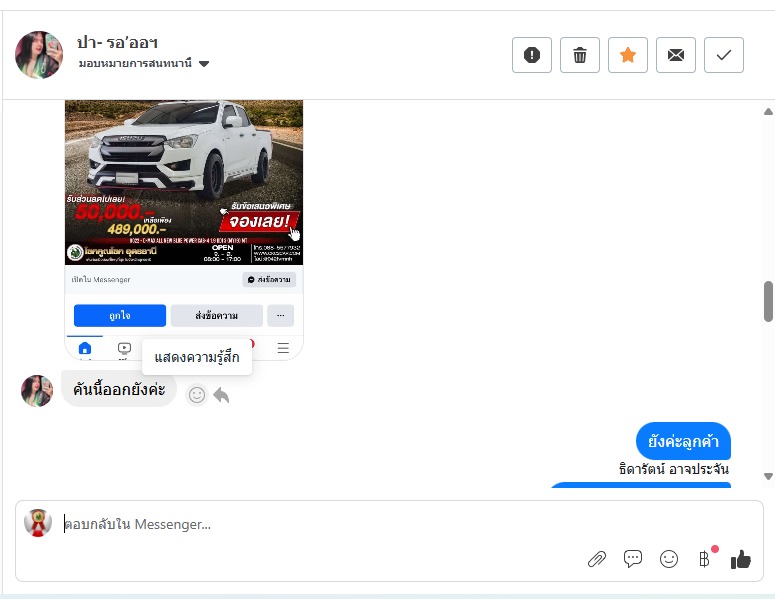Delete conversation using trash icon

pyautogui.click(x=580, y=55)
